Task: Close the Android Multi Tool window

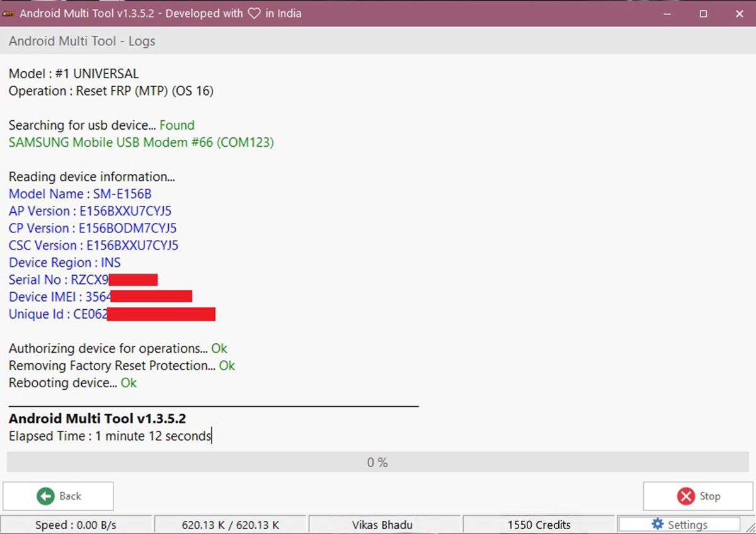Action: point(740,13)
